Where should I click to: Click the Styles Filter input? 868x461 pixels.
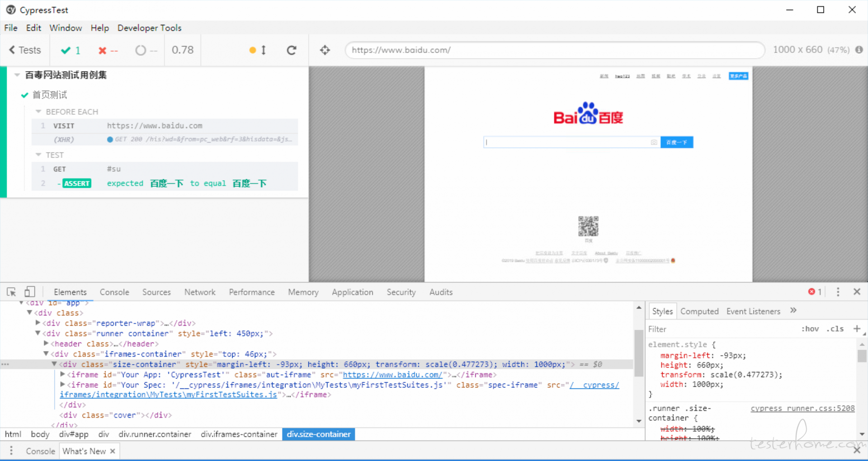point(721,329)
